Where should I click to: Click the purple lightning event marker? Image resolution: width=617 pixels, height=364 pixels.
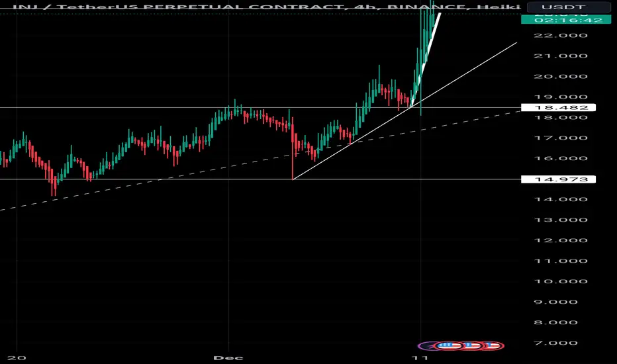[x=426, y=346]
